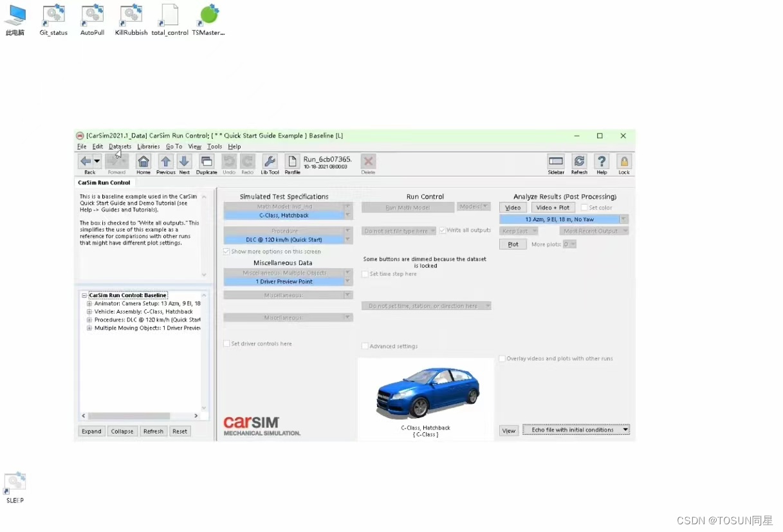Screen dimensions: 783x532
Task: Open the Tools menu
Action: pos(214,147)
